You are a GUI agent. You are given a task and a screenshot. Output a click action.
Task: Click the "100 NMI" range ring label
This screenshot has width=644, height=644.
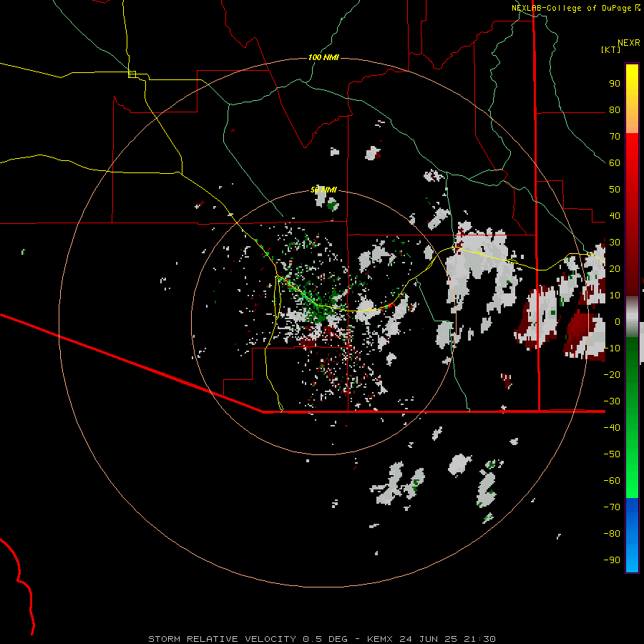[323, 57]
